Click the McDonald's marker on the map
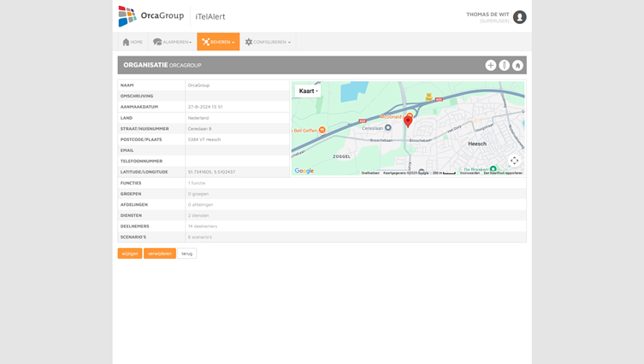The width and height of the screenshot is (644, 364). tap(410, 116)
